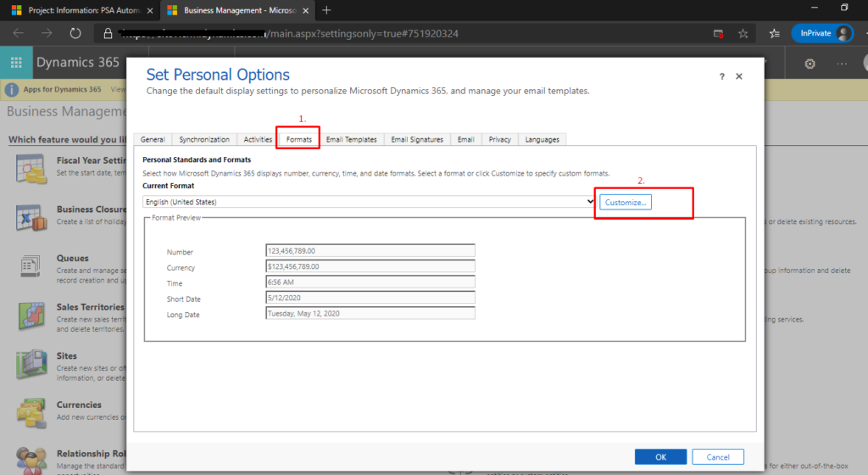Click the browser forward arrow

47,33
